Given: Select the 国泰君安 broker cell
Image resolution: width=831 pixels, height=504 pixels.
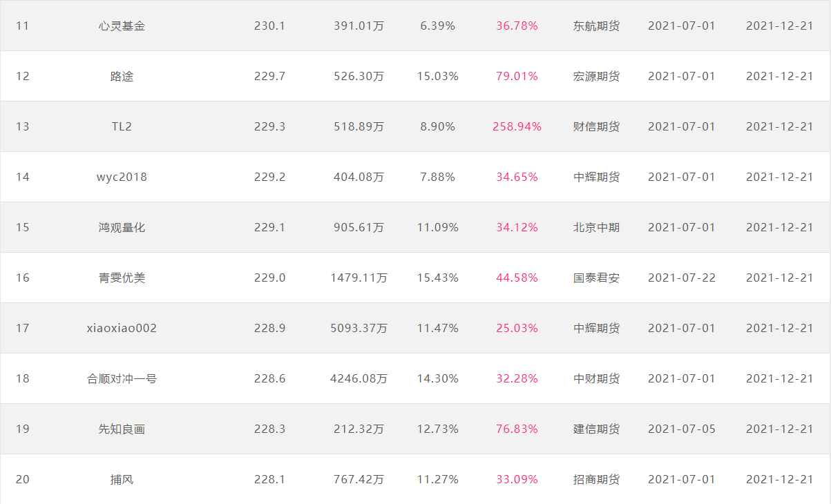Looking at the screenshot, I should click(596, 278).
